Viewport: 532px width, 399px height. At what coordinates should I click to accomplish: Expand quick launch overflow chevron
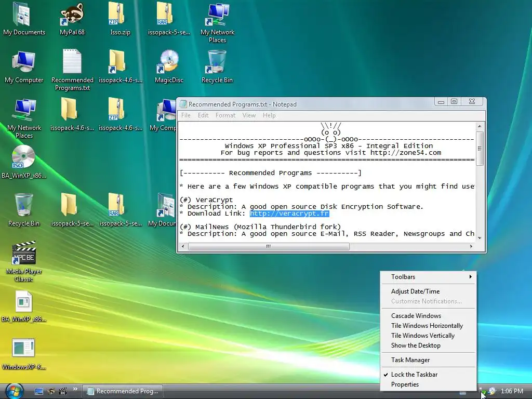(75, 389)
